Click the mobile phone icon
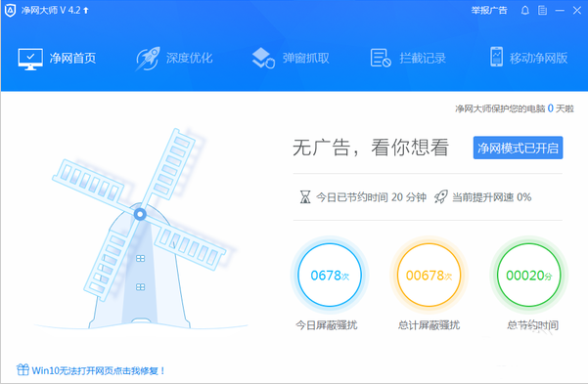The image size is (588, 384). 496,57
